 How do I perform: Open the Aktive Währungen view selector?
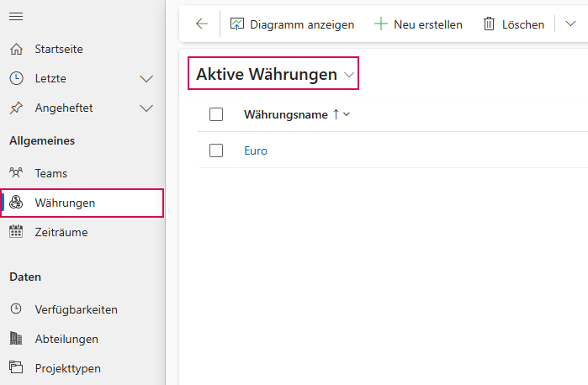273,73
